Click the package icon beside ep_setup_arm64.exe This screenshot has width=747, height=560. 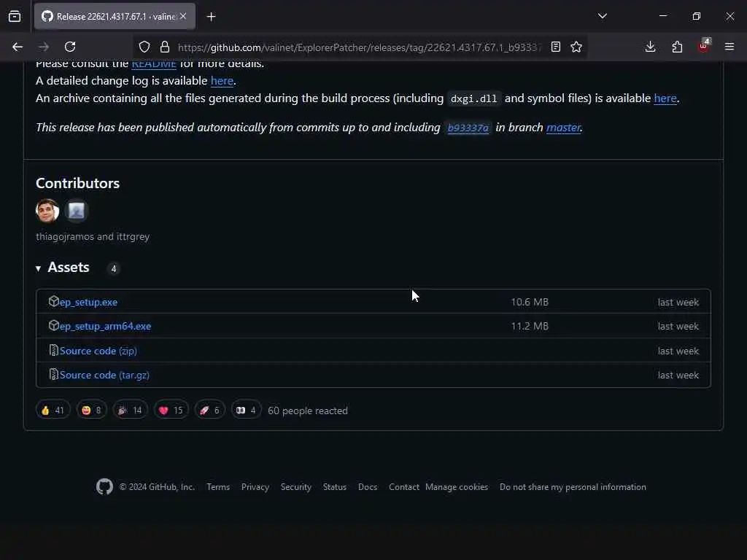53,326
